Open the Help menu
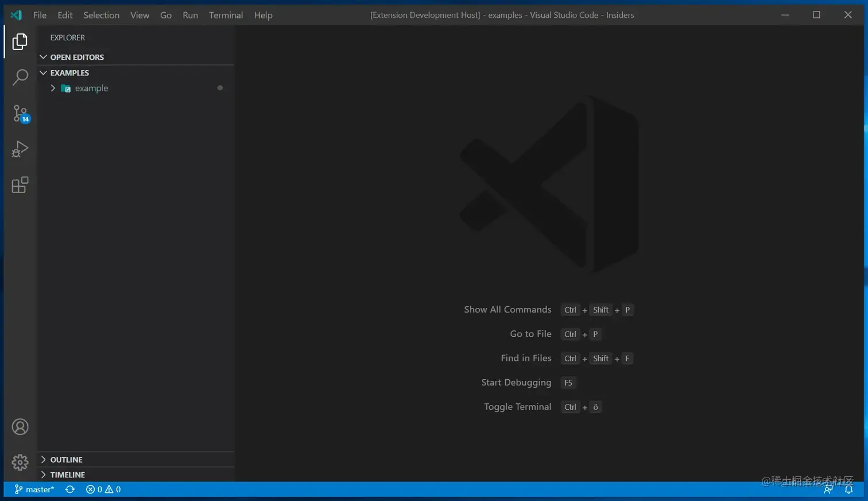Screen dimensions: 868x501 point(263,15)
